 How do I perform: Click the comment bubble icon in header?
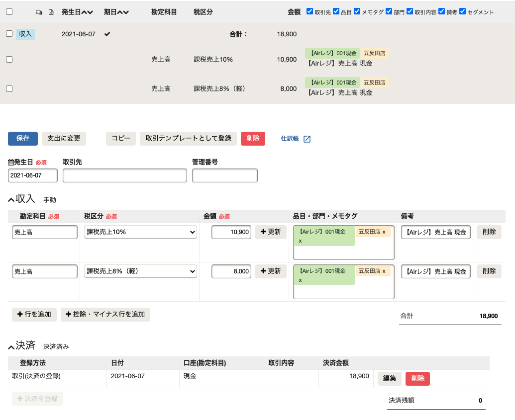[39, 12]
